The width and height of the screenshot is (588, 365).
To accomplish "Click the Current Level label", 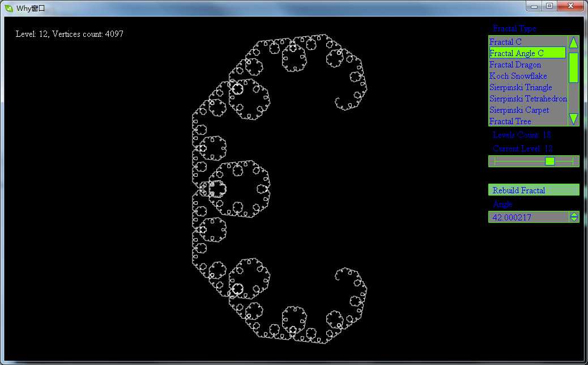I will [522, 148].
